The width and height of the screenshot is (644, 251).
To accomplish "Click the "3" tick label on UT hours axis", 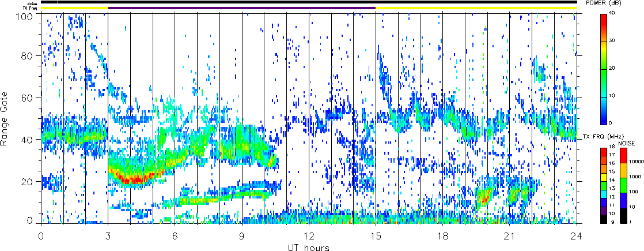I will 108,237.
